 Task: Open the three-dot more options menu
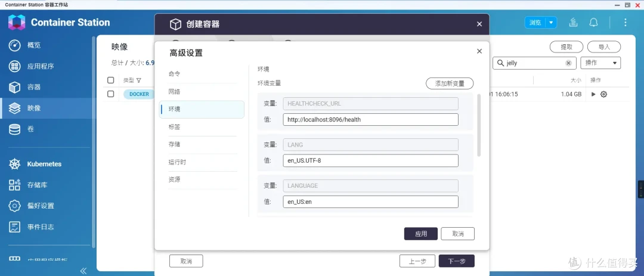625,23
